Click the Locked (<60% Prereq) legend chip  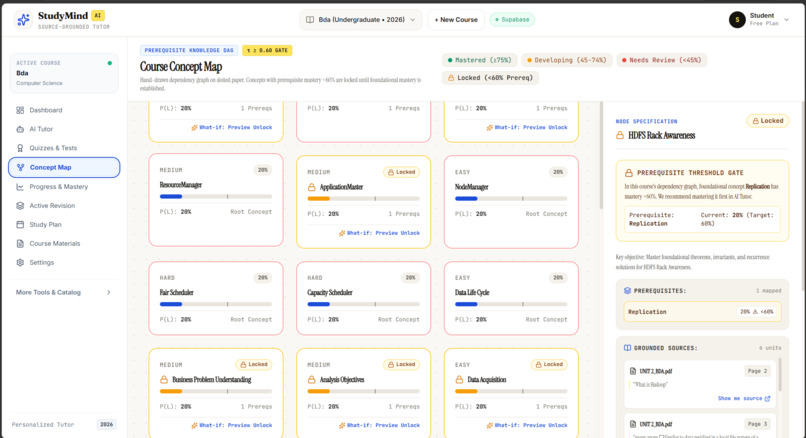(490, 78)
